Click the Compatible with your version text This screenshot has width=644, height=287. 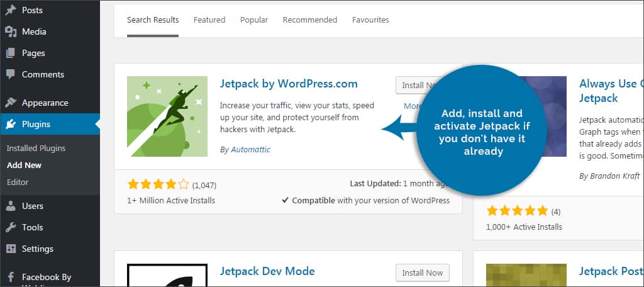click(x=365, y=201)
